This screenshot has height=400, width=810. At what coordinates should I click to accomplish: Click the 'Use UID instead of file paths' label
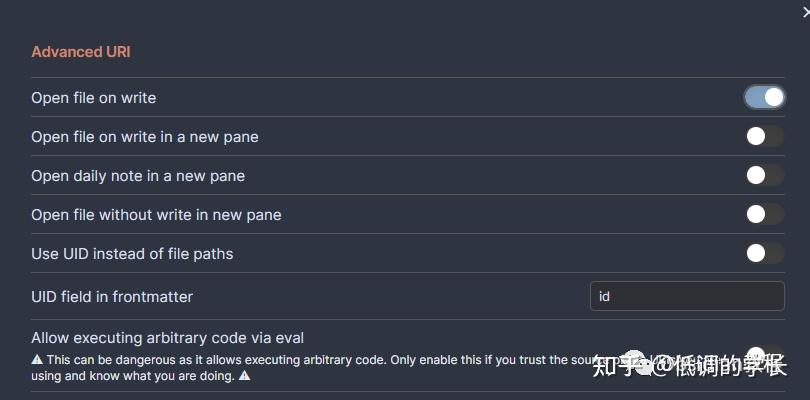(132, 254)
